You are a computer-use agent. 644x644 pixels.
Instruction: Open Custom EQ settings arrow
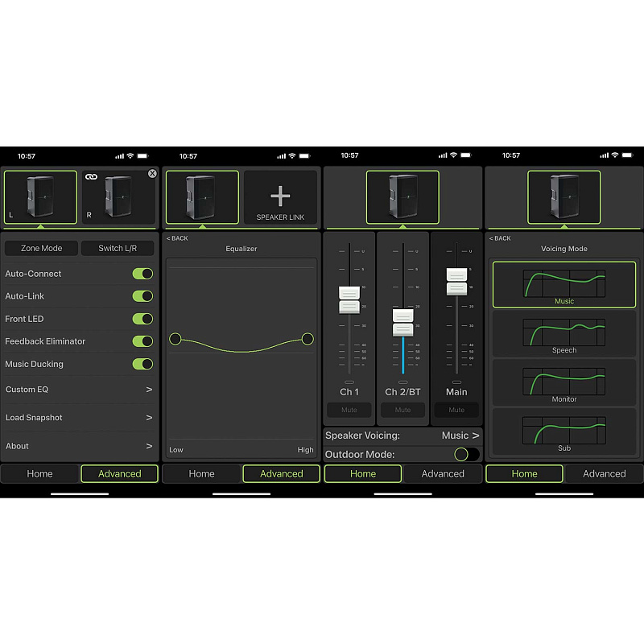[149, 390]
